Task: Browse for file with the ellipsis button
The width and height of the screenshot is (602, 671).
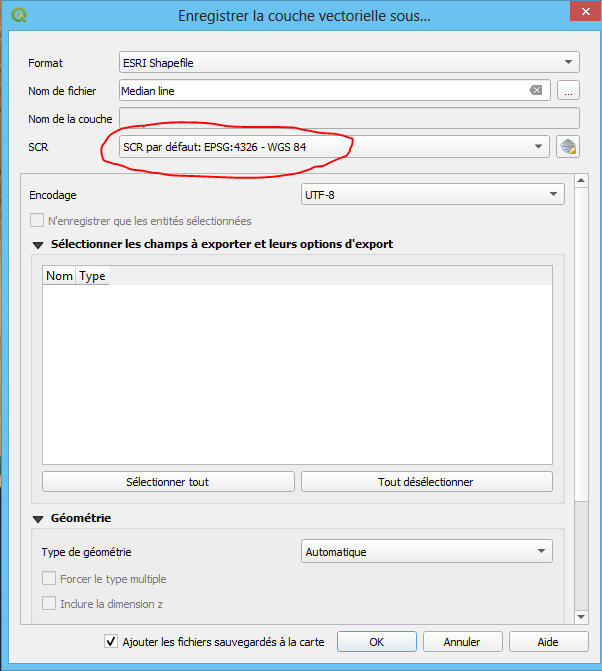Action: (568, 91)
